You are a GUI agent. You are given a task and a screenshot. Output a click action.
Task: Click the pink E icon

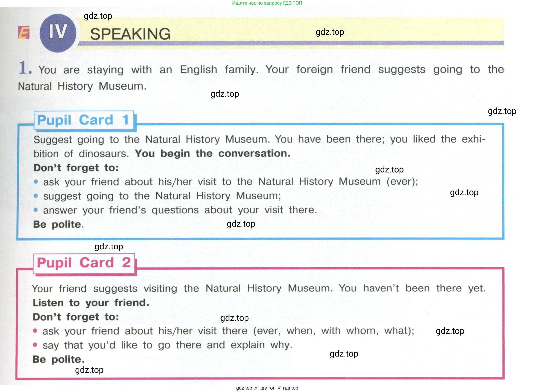[x=24, y=33]
